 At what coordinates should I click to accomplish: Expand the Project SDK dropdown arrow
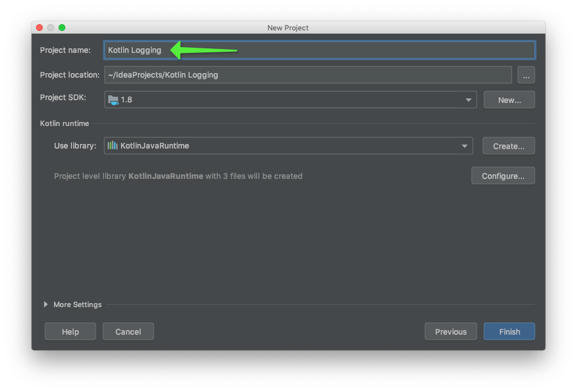(468, 100)
